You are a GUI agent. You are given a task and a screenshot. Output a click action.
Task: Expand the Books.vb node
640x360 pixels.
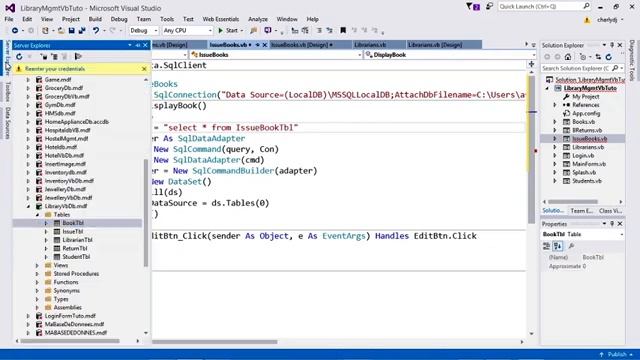tap(555, 122)
